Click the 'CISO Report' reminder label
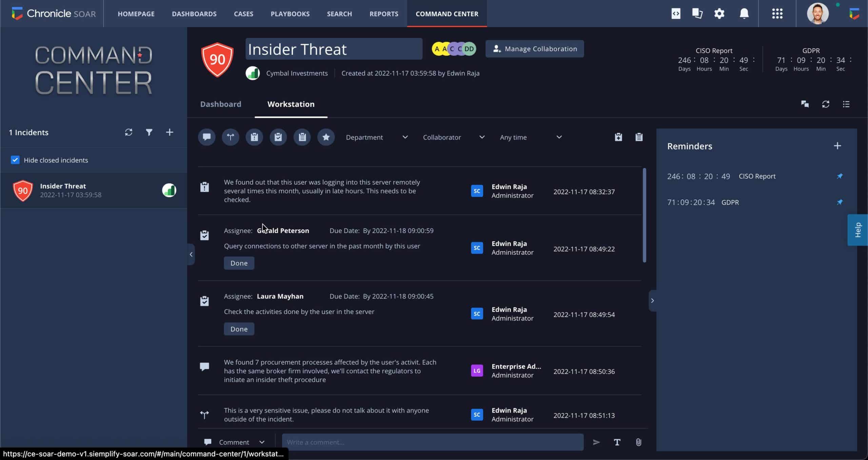 (x=757, y=176)
